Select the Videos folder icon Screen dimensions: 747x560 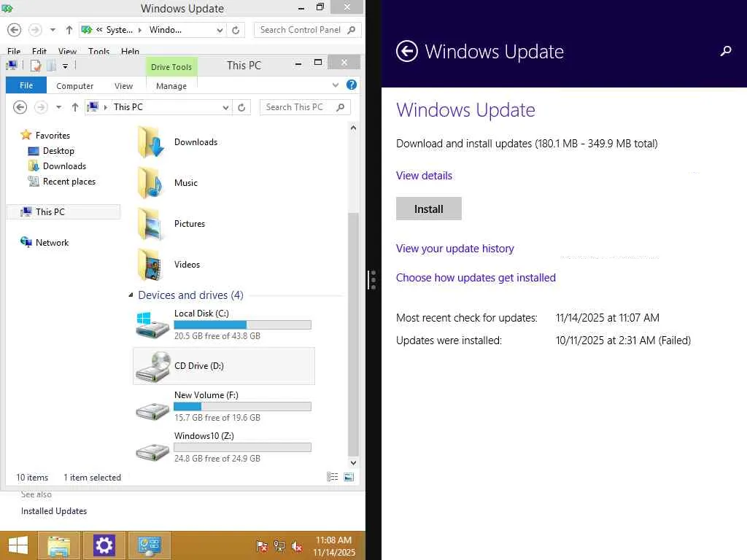(150, 265)
